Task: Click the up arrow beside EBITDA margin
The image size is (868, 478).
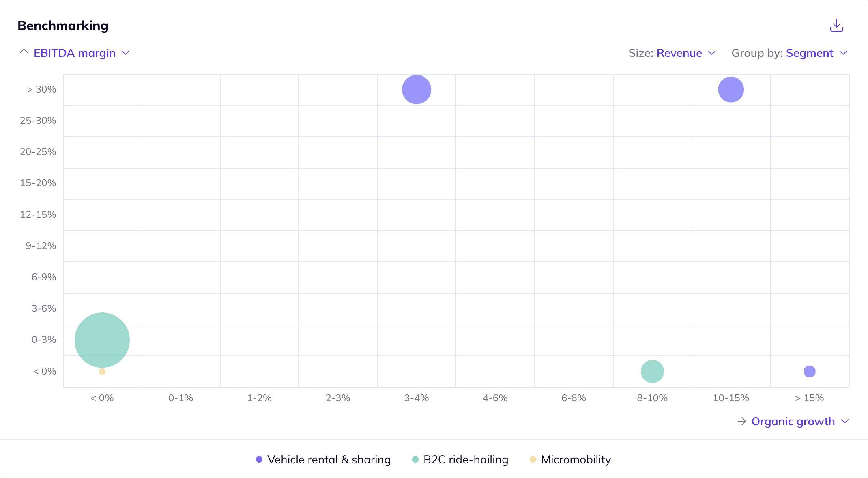Action: click(x=24, y=53)
